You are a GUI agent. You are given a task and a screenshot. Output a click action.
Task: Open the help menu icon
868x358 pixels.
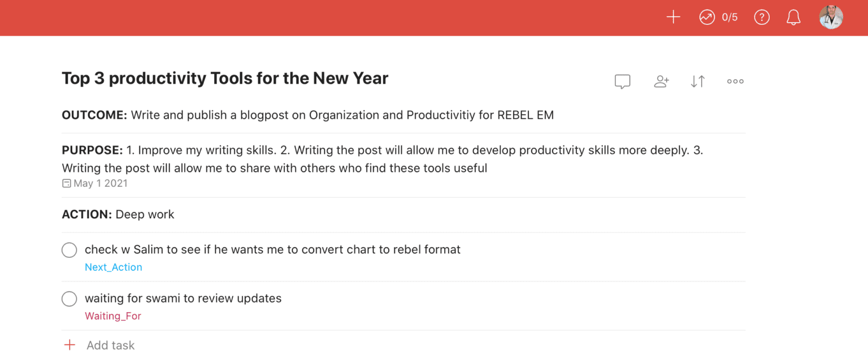pyautogui.click(x=762, y=17)
